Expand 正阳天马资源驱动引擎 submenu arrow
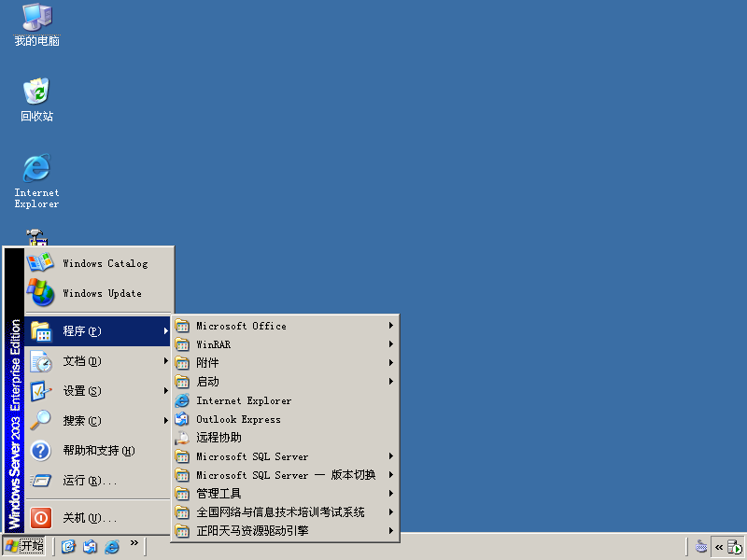 click(x=390, y=530)
